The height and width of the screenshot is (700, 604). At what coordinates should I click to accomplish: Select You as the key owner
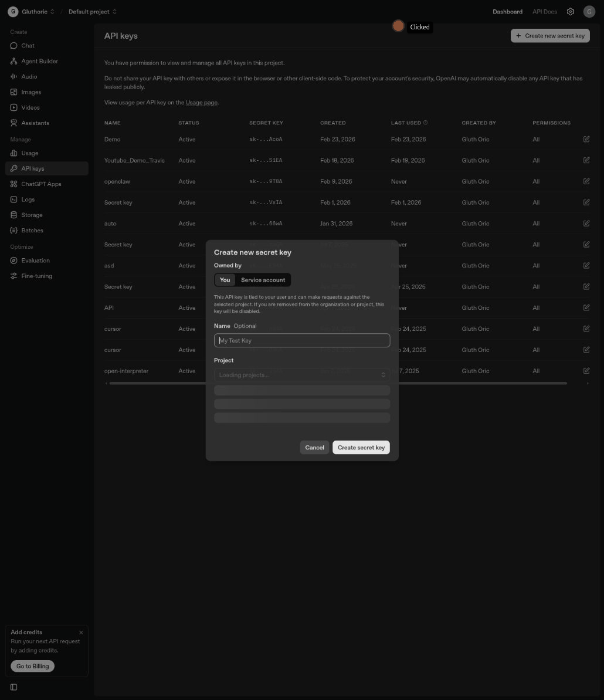point(225,280)
